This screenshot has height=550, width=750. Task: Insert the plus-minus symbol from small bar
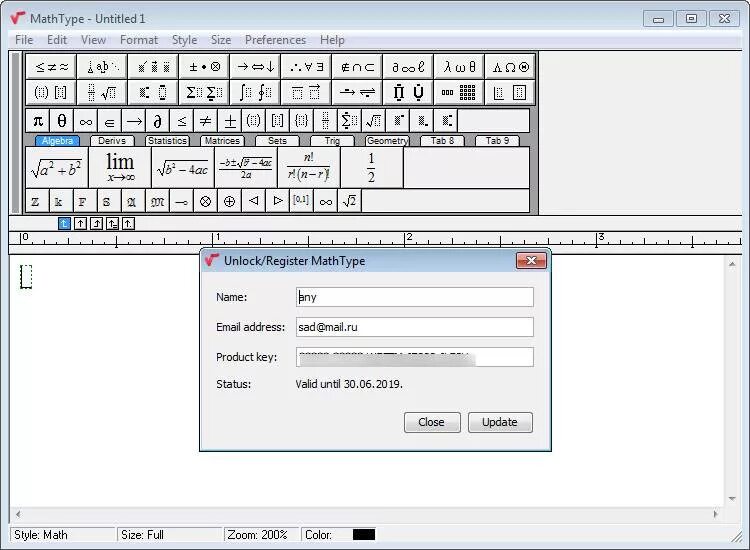click(230, 121)
